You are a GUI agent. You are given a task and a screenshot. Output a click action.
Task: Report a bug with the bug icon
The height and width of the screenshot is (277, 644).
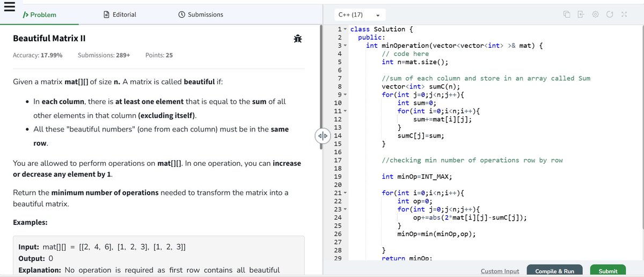coord(297,38)
